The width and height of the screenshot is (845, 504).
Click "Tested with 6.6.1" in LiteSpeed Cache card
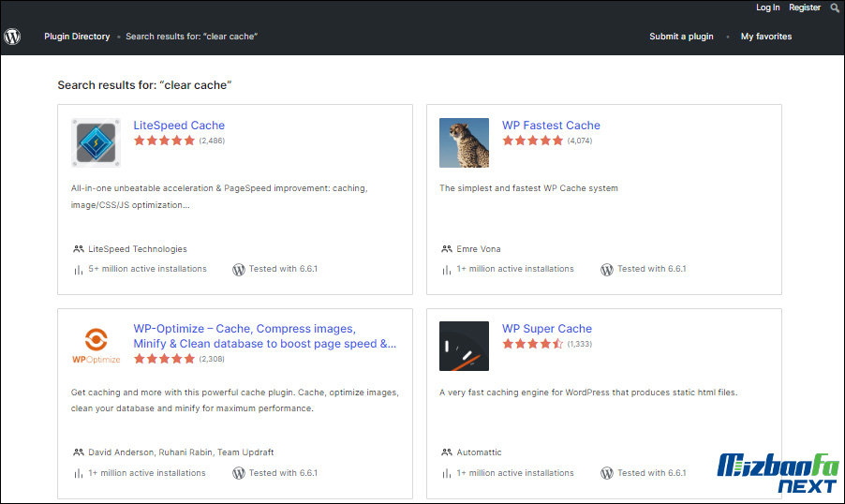(x=283, y=269)
